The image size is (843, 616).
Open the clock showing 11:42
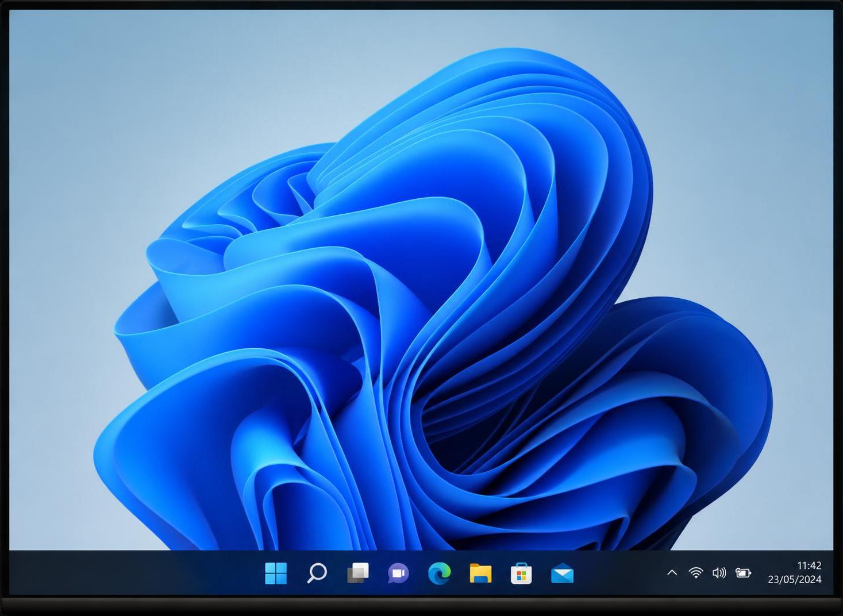809,566
